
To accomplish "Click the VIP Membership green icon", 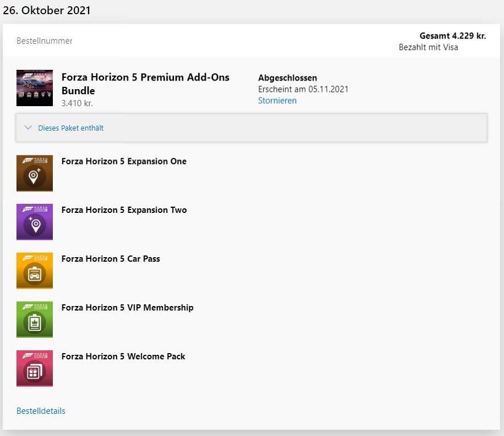I will point(35,320).
